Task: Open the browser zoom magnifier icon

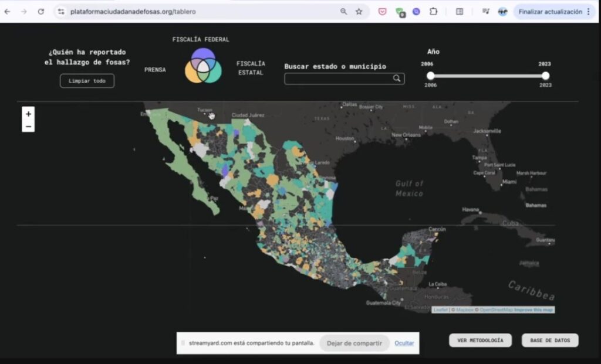Action: pos(343,11)
